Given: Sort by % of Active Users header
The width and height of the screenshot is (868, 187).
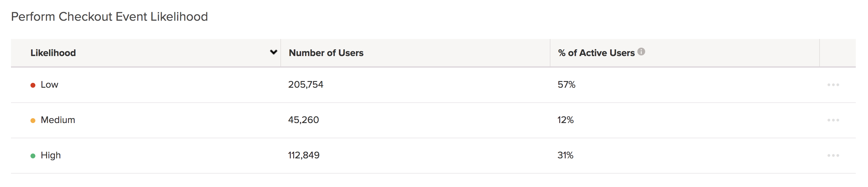Looking at the screenshot, I should coord(596,53).
